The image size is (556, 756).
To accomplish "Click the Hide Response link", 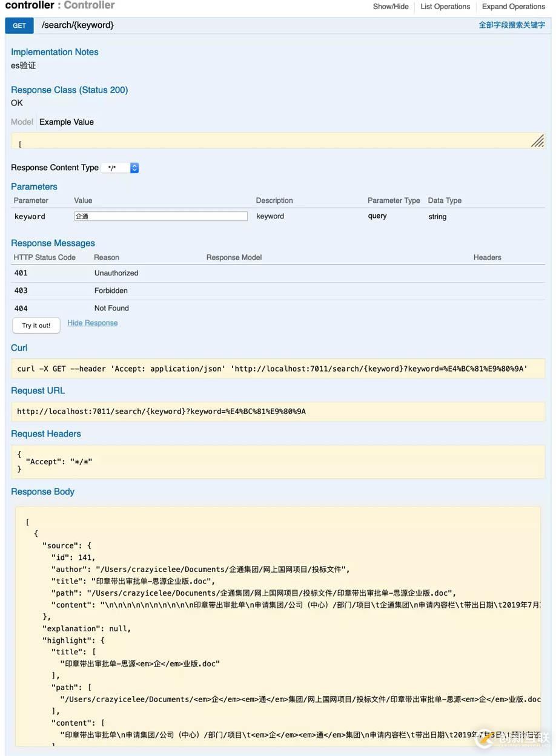I will [93, 323].
